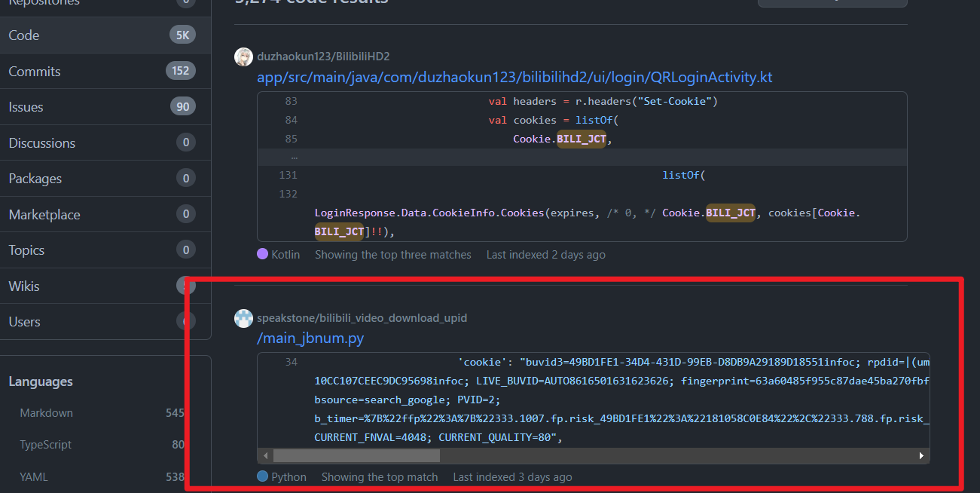Open the /main_jbnum.py file link
The width and height of the screenshot is (980, 493).
310,338
